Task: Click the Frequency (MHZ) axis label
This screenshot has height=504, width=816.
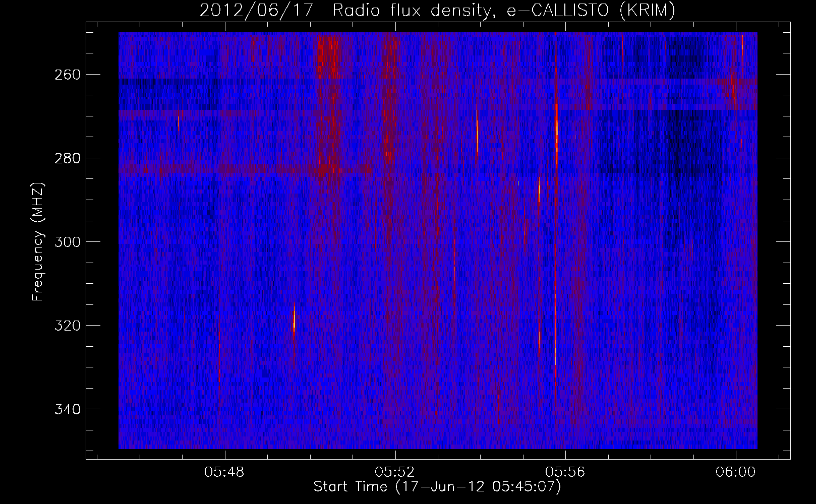Action: coord(38,241)
